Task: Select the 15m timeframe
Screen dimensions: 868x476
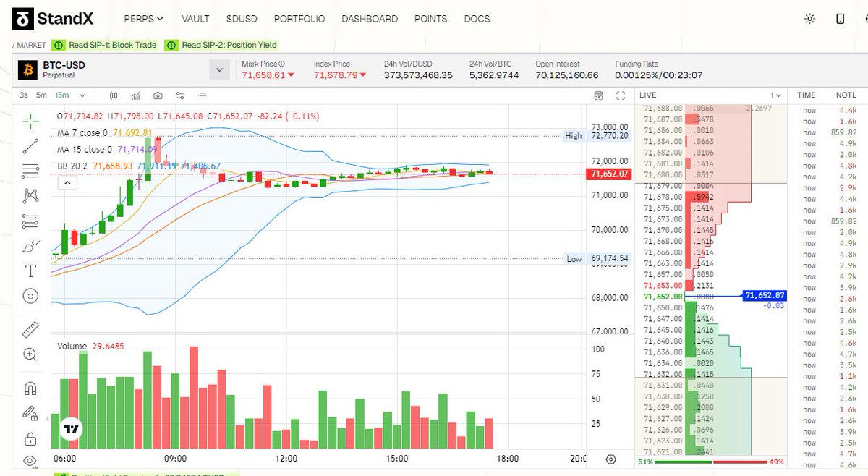Action: pos(62,95)
